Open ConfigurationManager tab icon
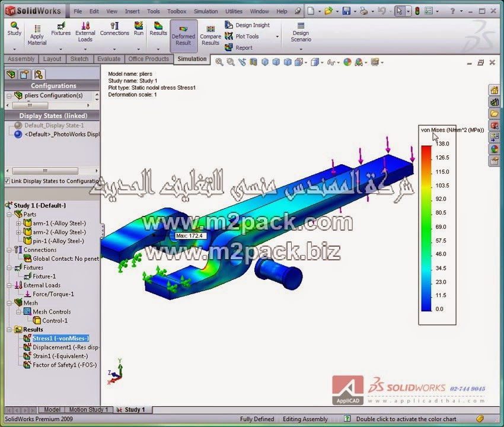 point(39,74)
